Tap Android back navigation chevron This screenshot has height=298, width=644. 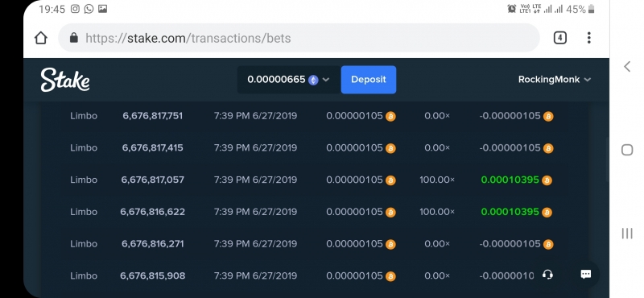[x=627, y=66]
